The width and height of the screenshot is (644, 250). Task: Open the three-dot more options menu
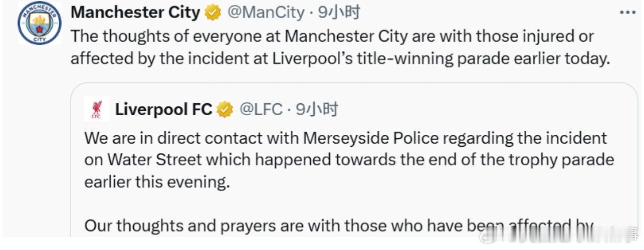(x=627, y=13)
